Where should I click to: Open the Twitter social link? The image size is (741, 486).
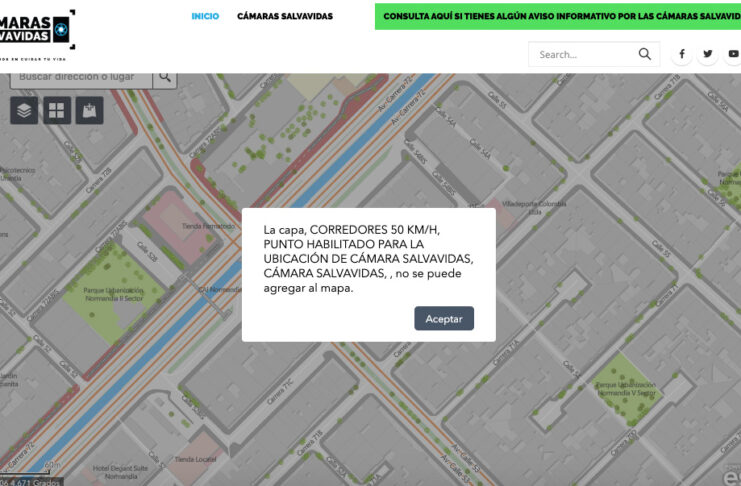click(x=708, y=54)
